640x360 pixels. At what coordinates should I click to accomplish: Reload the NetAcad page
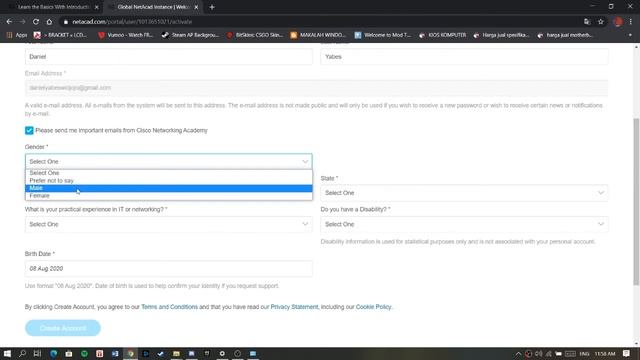pyautogui.click(x=36, y=22)
